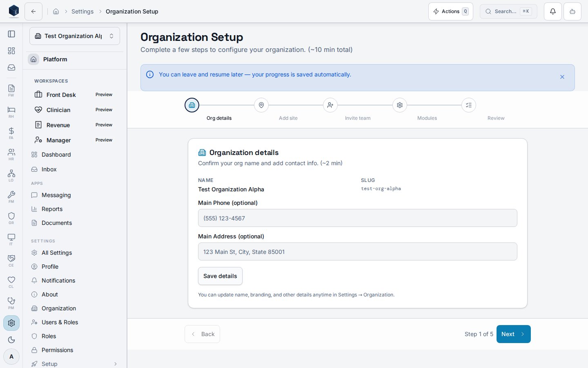Image resolution: width=588 pixels, height=368 pixels.
Task: Open the PM stethoscope module icon
Action: pyautogui.click(x=11, y=303)
